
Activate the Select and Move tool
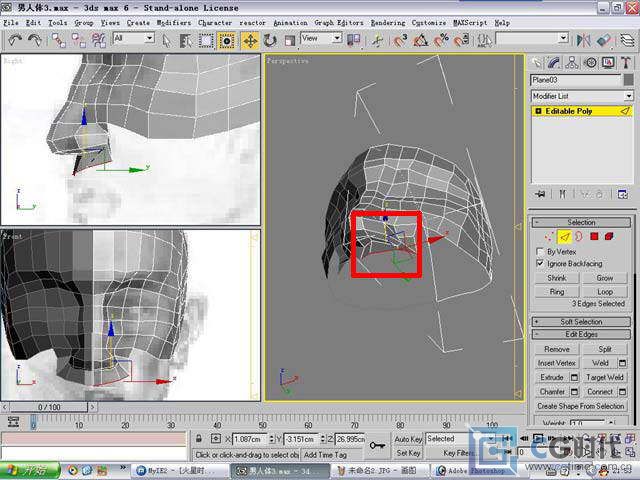pos(250,41)
